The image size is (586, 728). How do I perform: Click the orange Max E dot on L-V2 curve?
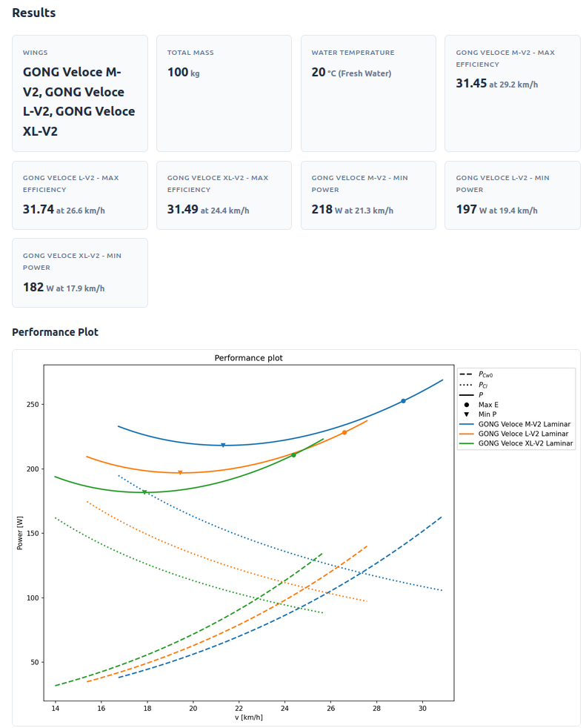click(344, 432)
